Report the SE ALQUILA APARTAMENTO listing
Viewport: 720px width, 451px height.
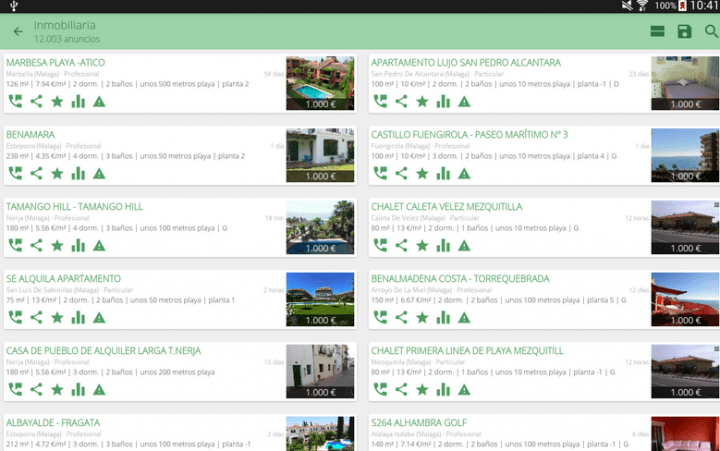click(99, 317)
